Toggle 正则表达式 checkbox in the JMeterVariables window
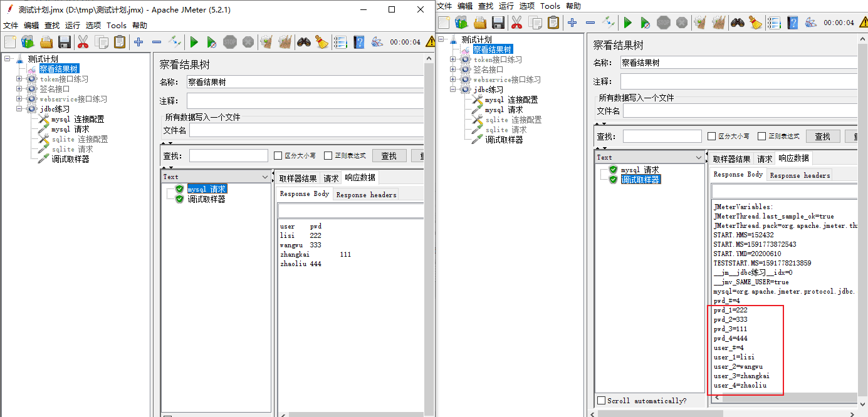 point(761,136)
